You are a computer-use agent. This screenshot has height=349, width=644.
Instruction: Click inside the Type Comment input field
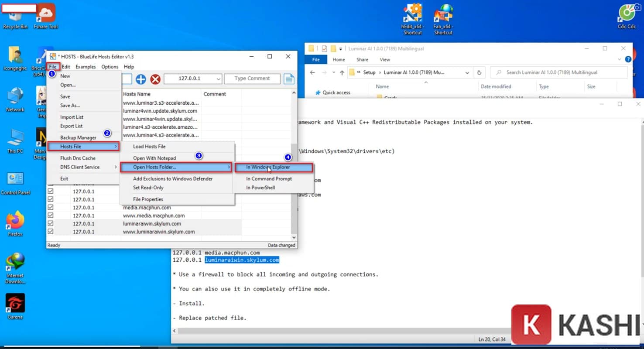point(252,79)
